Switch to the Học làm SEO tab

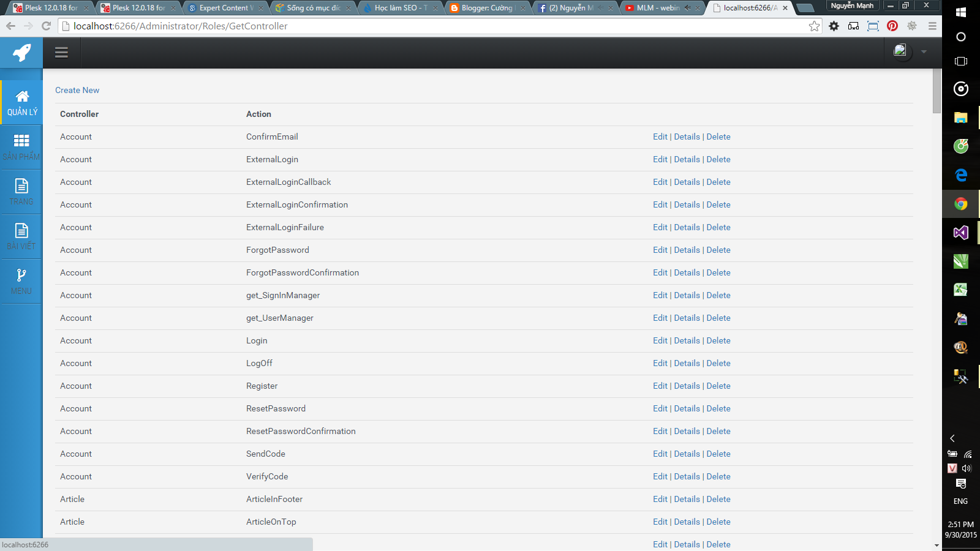coord(398,8)
